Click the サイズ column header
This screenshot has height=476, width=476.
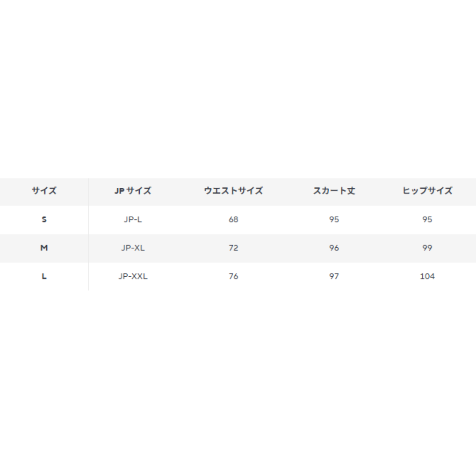click(44, 191)
